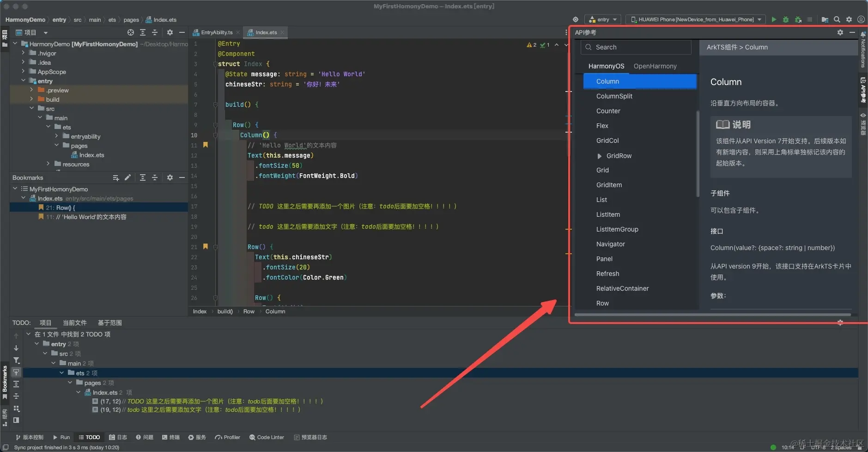Image resolution: width=868 pixels, height=452 pixels.
Task: Switch TODO view to 当前文件 tab
Action: coord(75,323)
